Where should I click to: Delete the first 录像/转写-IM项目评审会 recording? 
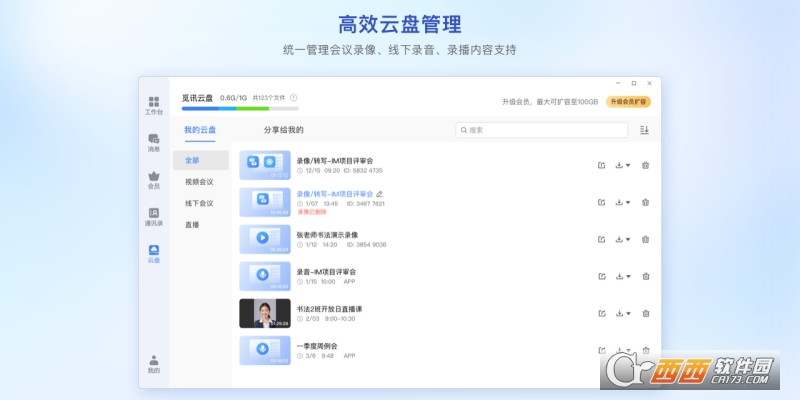pyautogui.click(x=645, y=165)
